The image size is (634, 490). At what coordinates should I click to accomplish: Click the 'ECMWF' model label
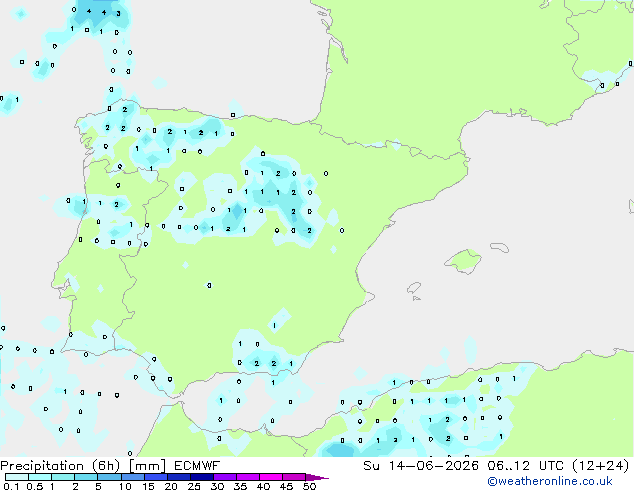(197, 466)
